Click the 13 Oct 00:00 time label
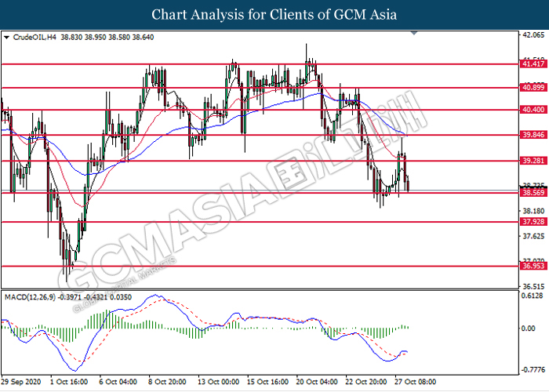 pyautogui.click(x=218, y=382)
